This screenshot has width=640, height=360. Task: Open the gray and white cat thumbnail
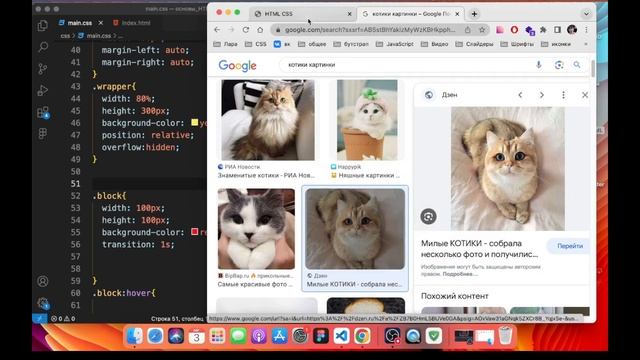(256, 229)
